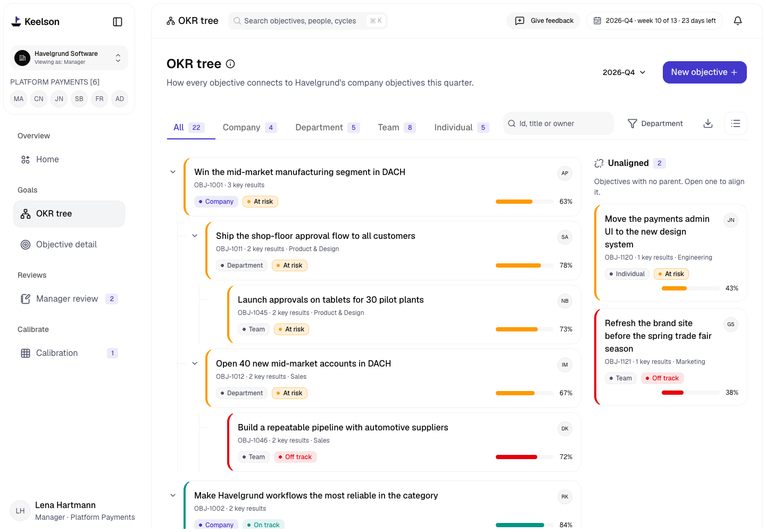
Task: Click the Id, title or owner filter field
Action: [x=559, y=123]
